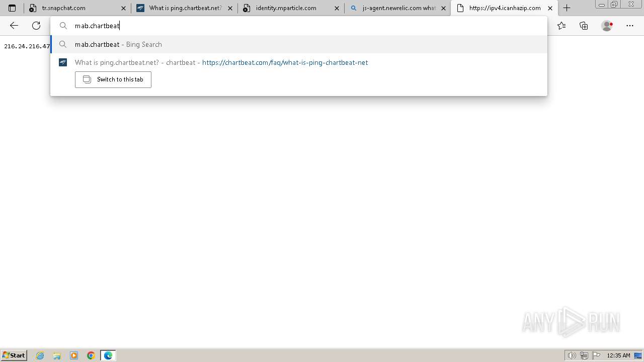Image resolution: width=644 pixels, height=362 pixels.
Task: Open the Collections icon
Action: pyautogui.click(x=584, y=26)
